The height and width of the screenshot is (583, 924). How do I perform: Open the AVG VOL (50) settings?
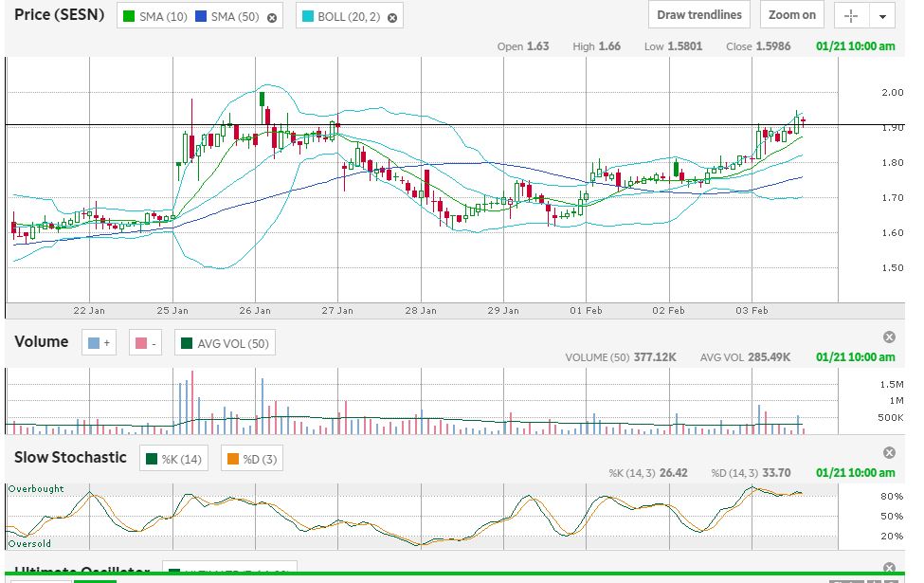225,343
